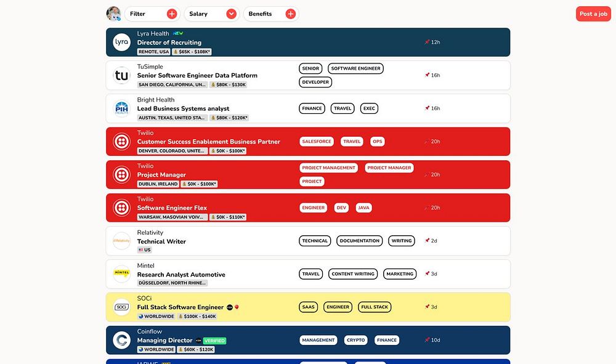Click WORLDWIDE badge on SOCi row
The image size is (616, 364).
tap(156, 317)
